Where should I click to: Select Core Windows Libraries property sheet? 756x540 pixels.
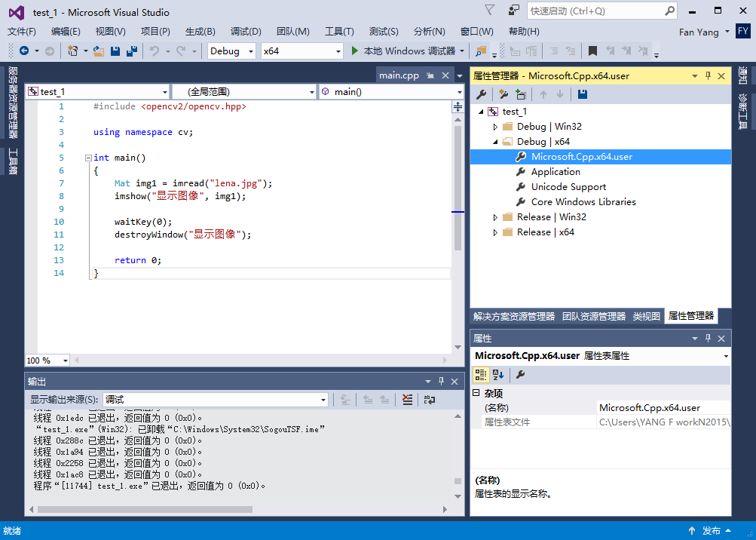(583, 202)
